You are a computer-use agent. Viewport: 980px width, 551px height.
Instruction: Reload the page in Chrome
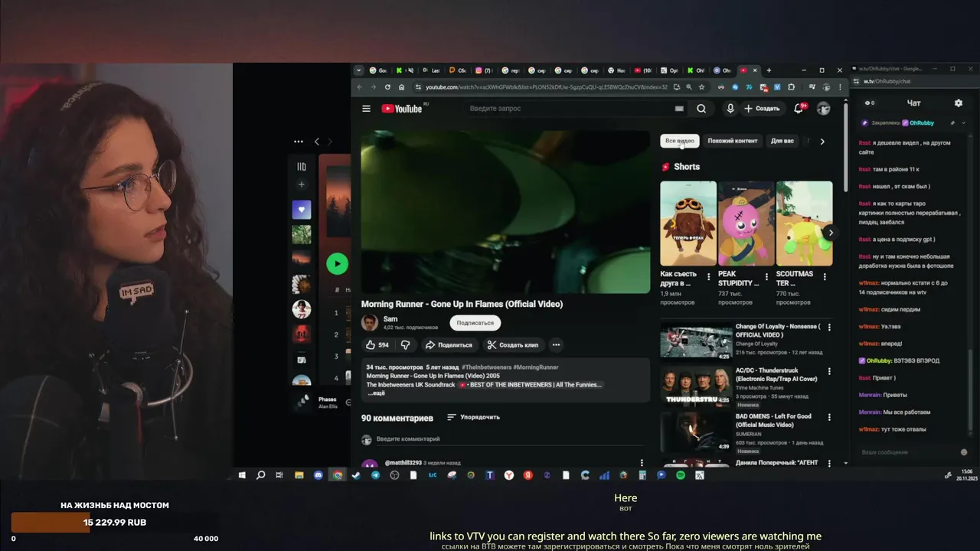(387, 87)
